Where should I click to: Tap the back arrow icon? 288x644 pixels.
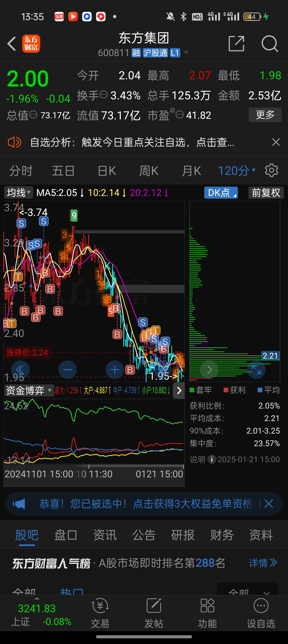(12, 44)
